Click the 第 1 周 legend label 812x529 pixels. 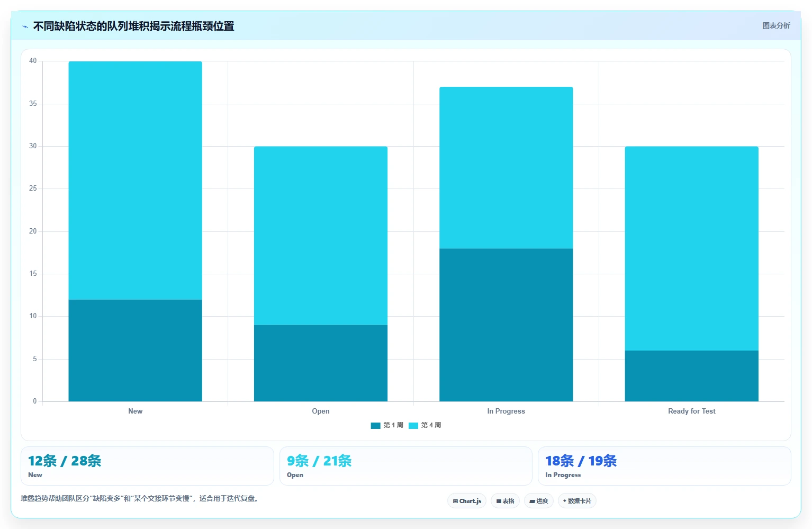coord(393,425)
